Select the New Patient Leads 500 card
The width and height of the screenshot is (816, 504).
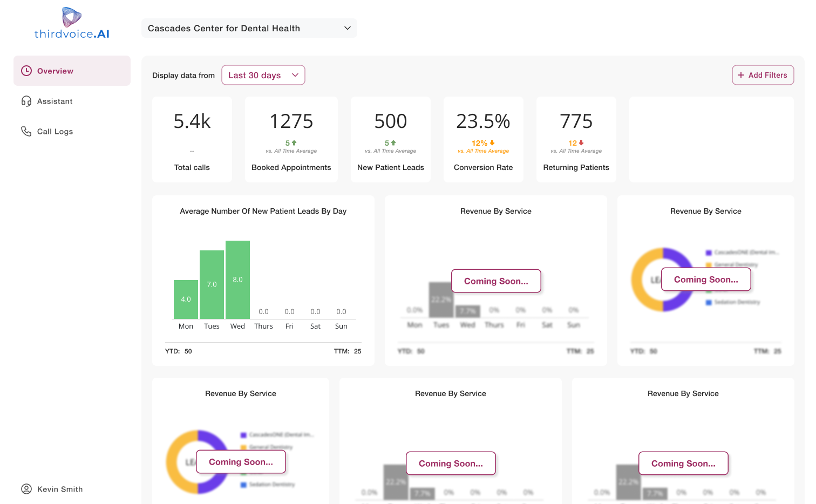click(x=391, y=139)
